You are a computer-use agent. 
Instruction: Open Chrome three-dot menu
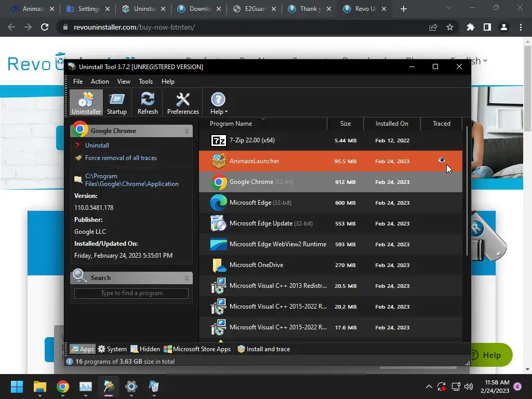[521, 27]
